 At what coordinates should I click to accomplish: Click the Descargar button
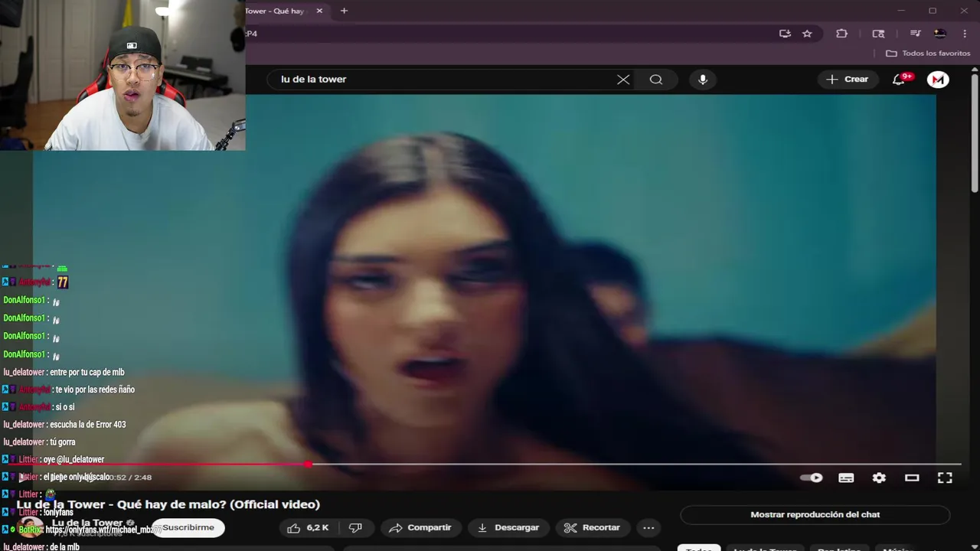508,527
